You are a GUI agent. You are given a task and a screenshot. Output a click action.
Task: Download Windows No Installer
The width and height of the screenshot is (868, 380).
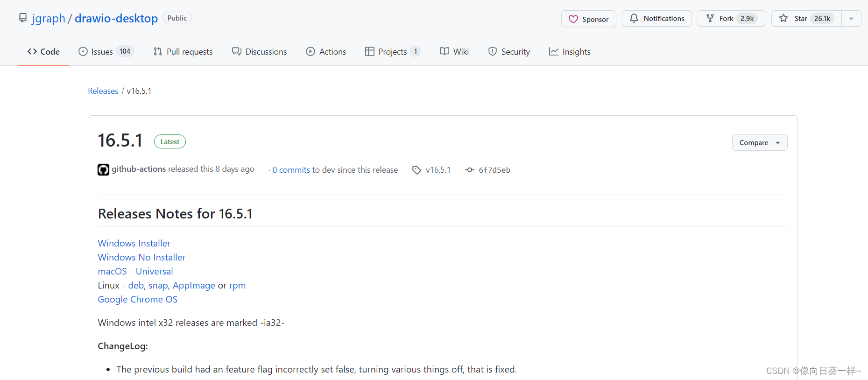pos(141,257)
